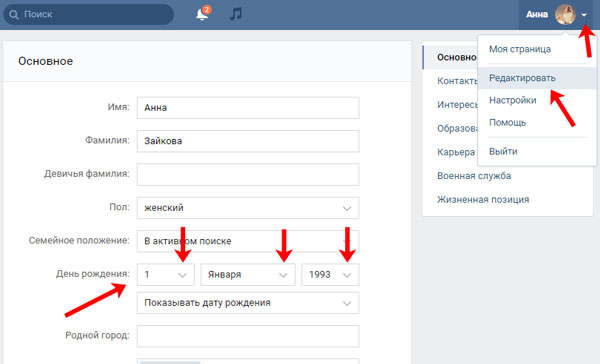Open the music note icon
This screenshot has width=600, height=364.
pyautogui.click(x=236, y=14)
